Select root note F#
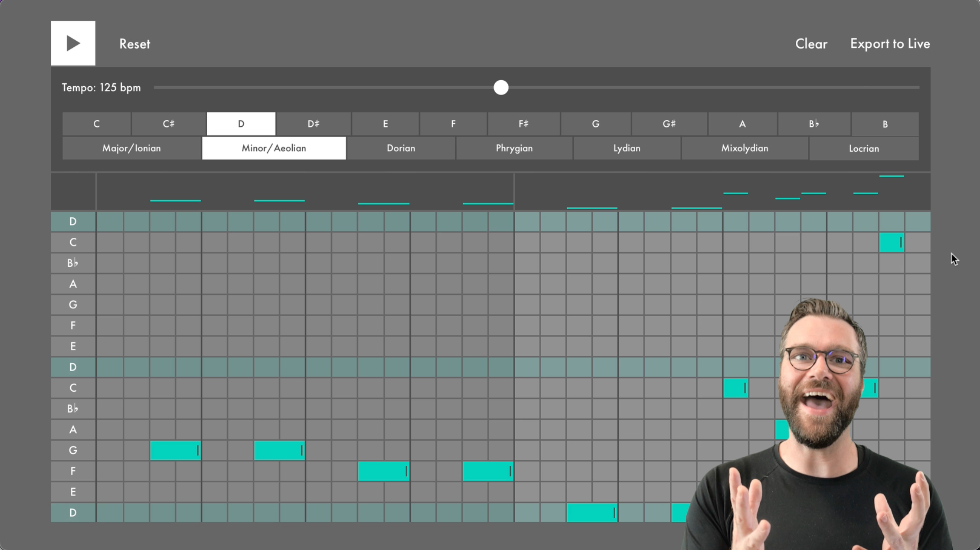The image size is (980, 550). point(523,124)
